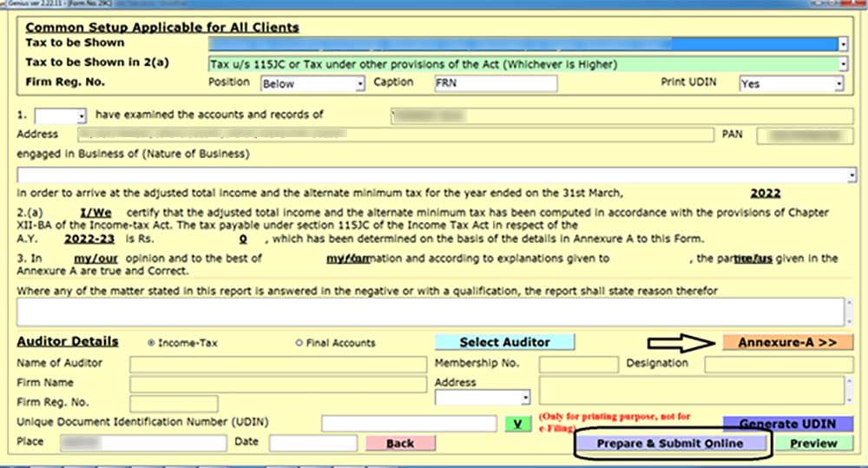Click the Name of Auditor field

(276, 364)
